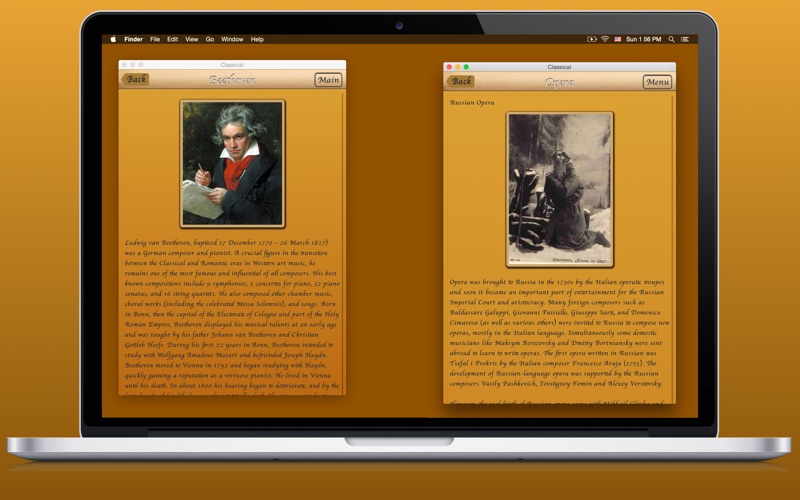Open the Edit menu
Screen dimensions: 800x500
coord(172,39)
